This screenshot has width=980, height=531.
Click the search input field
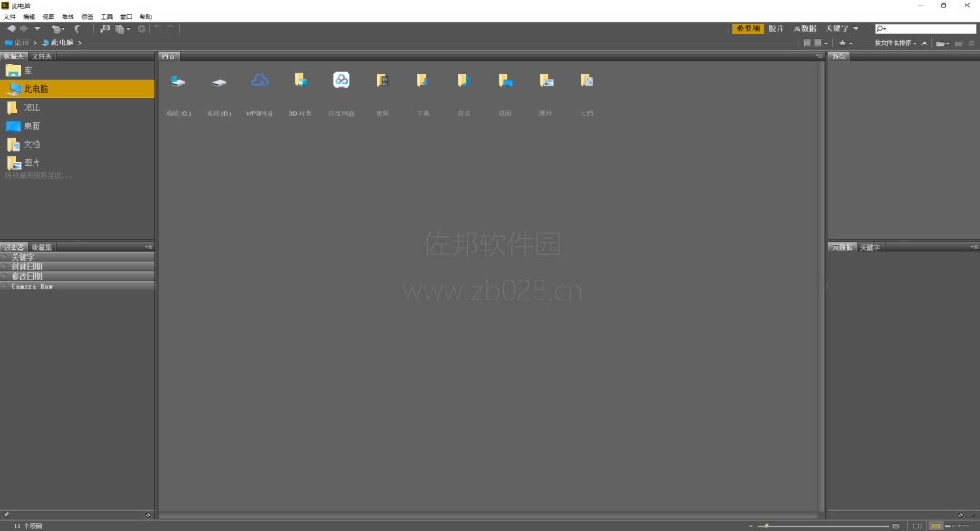926,29
